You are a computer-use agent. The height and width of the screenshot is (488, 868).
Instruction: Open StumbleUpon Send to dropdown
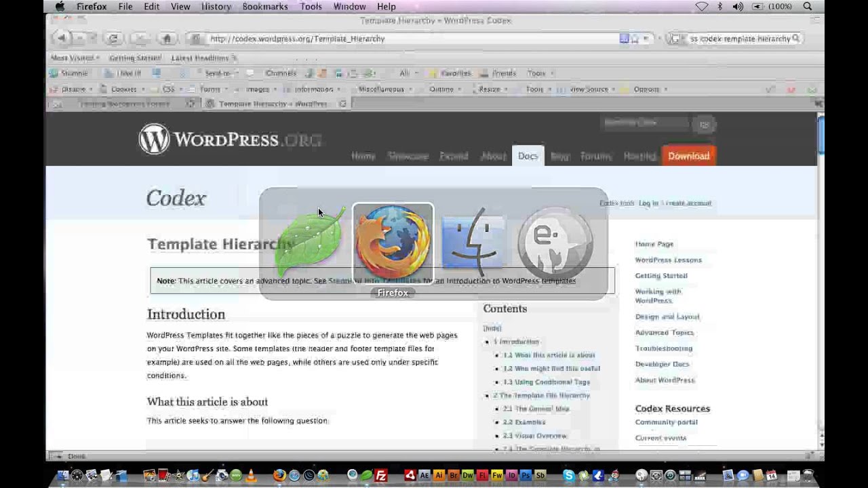click(x=218, y=73)
